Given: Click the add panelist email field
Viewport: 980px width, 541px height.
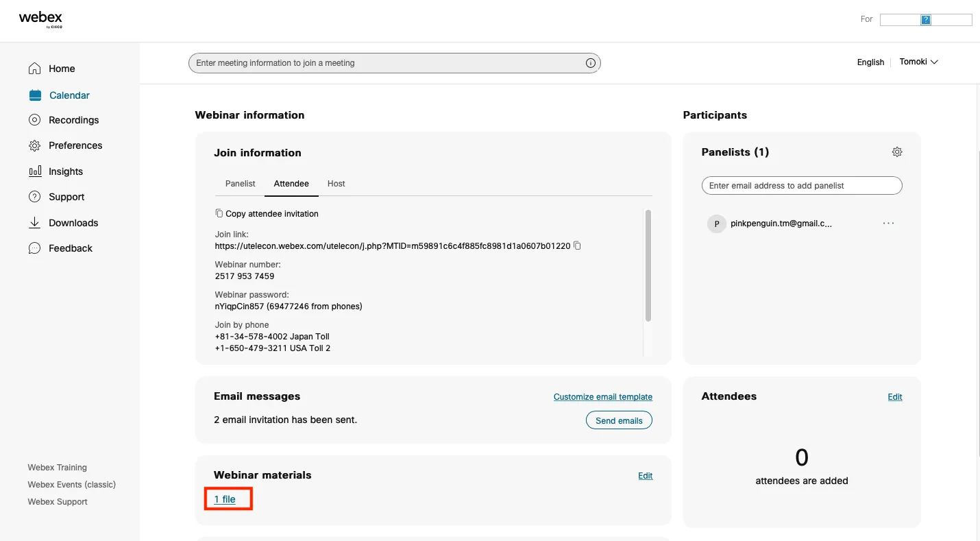Looking at the screenshot, I should pyautogui.click(x=802, y=186).
